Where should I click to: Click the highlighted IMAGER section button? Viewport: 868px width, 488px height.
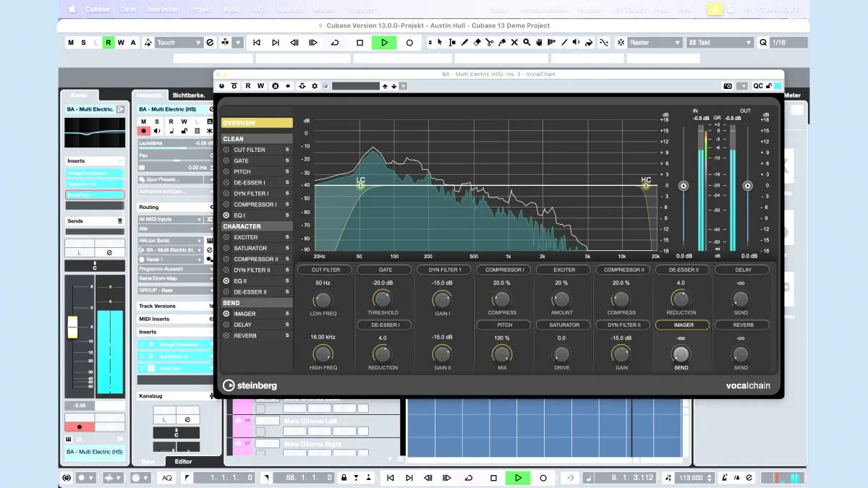[684, 325]
